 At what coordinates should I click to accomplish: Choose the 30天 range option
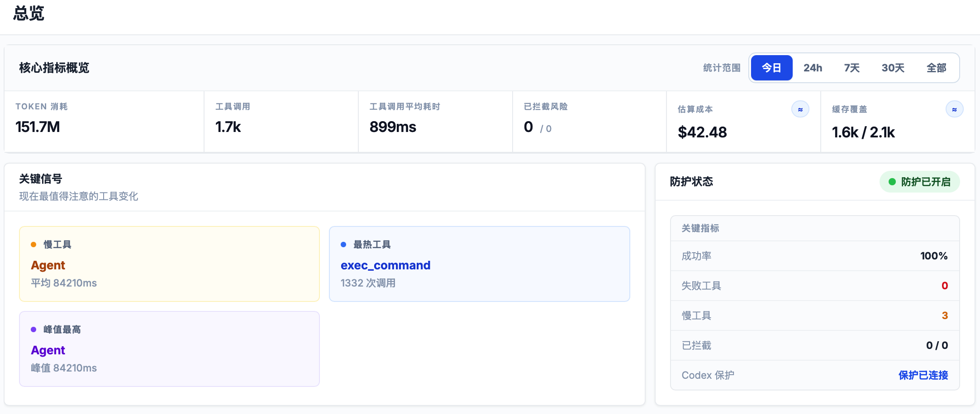[x=893, y=68]
